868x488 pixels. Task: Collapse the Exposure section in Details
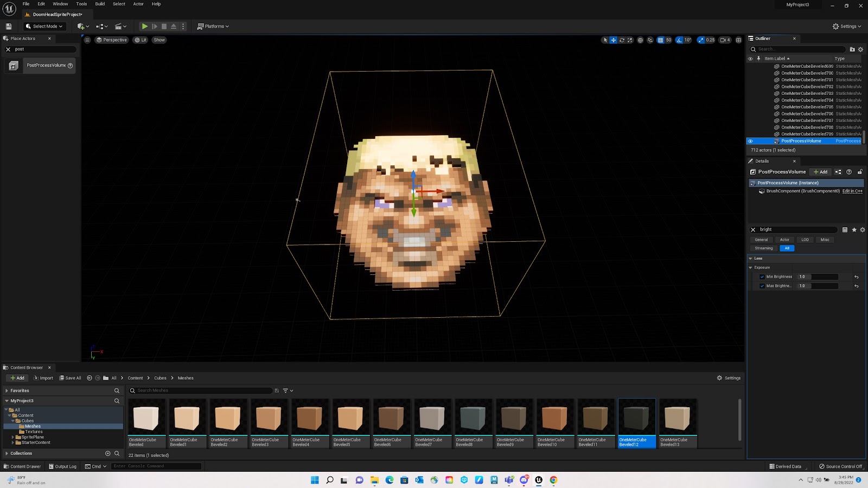[751, 268]
